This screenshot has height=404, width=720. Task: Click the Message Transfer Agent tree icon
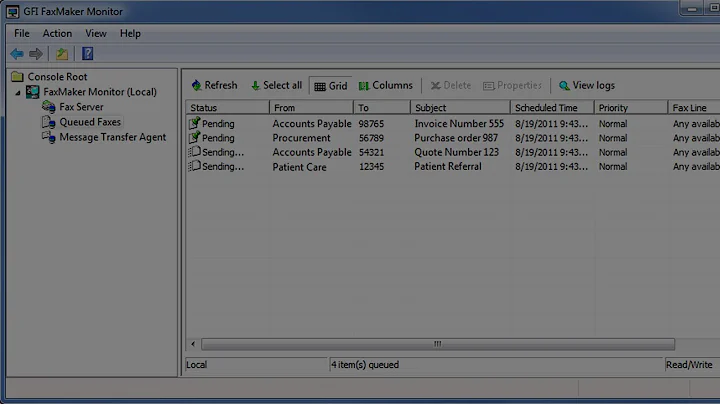coord(49,137)
